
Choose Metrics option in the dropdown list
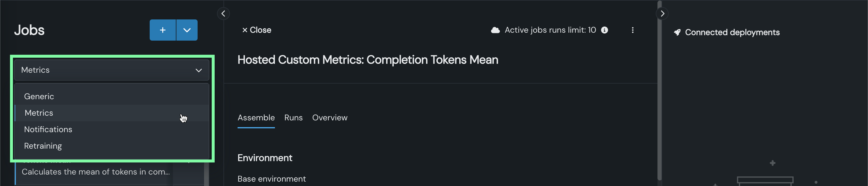click(39, 113)
